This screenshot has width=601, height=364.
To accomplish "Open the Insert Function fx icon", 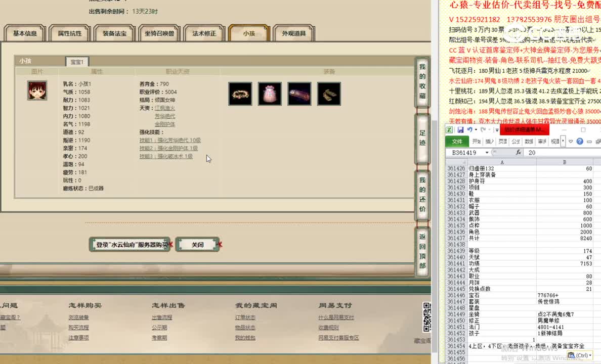I will 519,151.
